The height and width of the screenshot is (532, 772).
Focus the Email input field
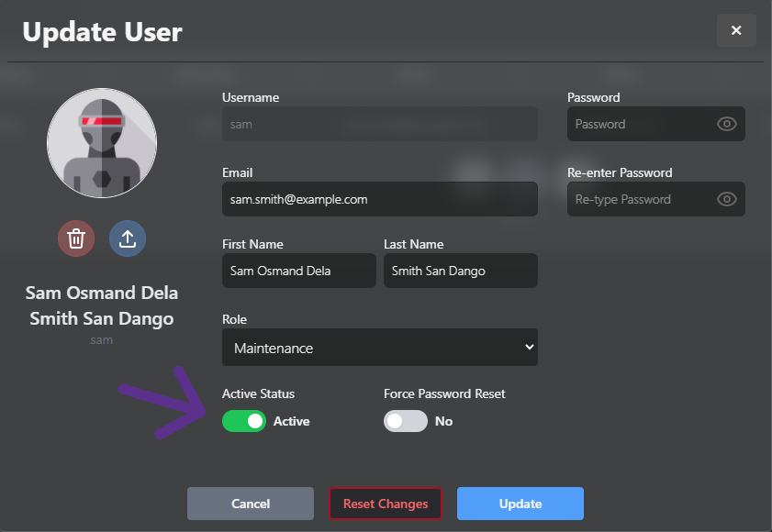tap(379, 199)
